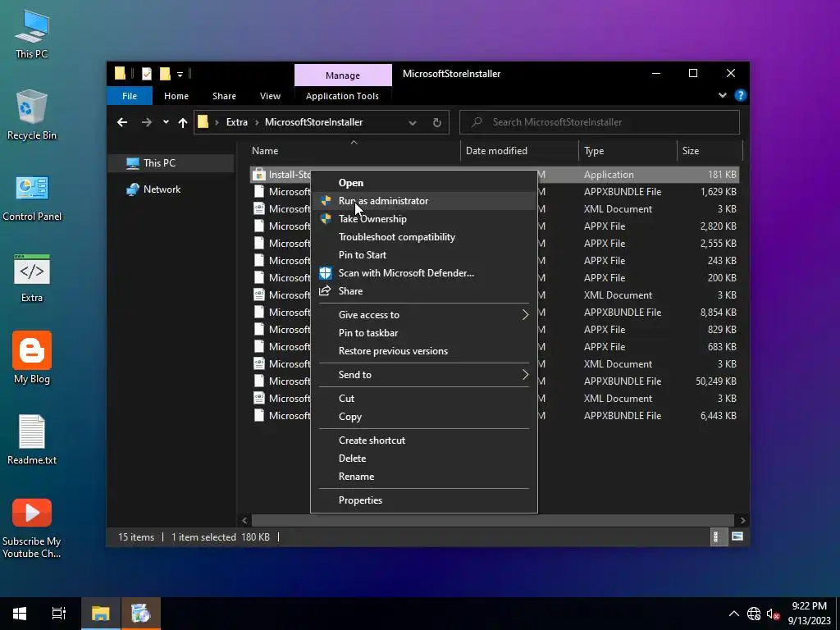Open Readme.txt on the desktop
The image size is (840, 630).
pyautogui.click(x=32, y=440)
